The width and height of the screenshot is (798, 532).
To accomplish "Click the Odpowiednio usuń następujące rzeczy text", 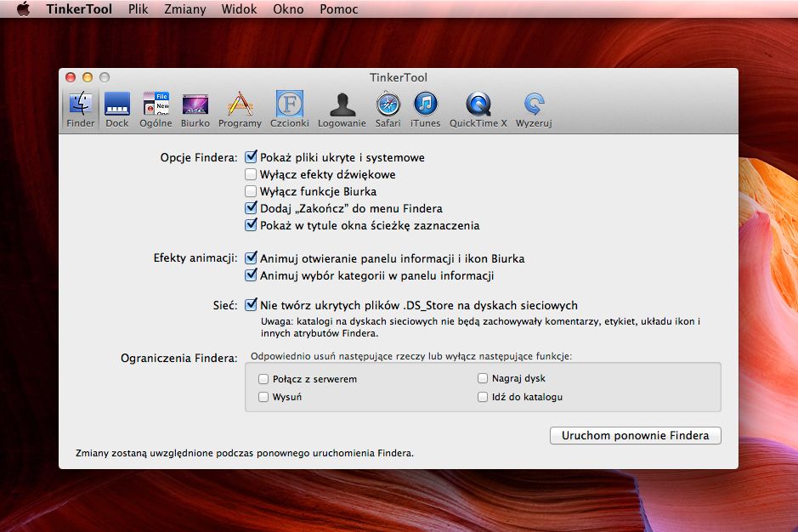I will tap(411, 356).
